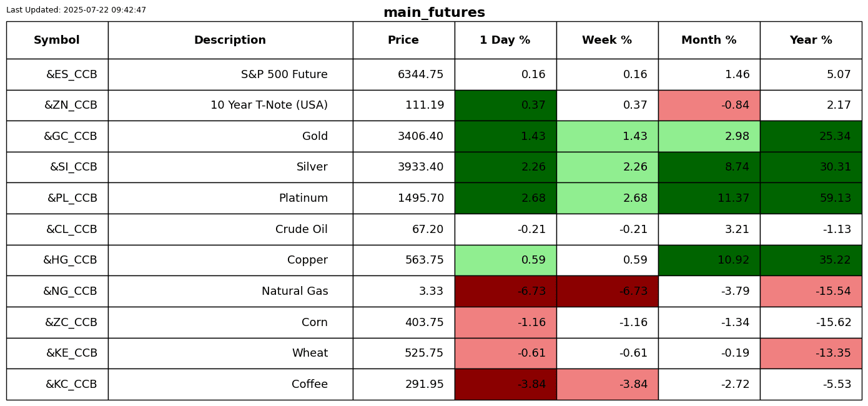This screenshot has height=406, width=868.
Task: Click the main_futures table title
Action: tap(434, 12)
